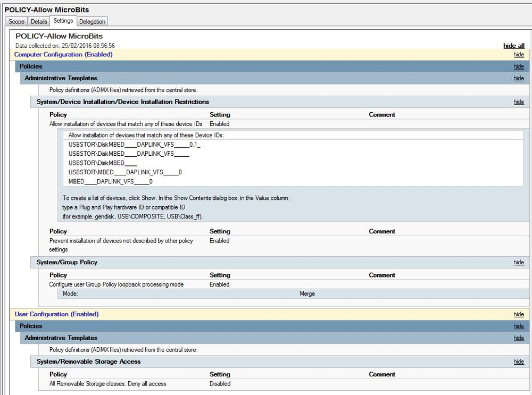Click 'MBED____DAPLINK_VFS_____0' device ID line

(x=110, y=181)
